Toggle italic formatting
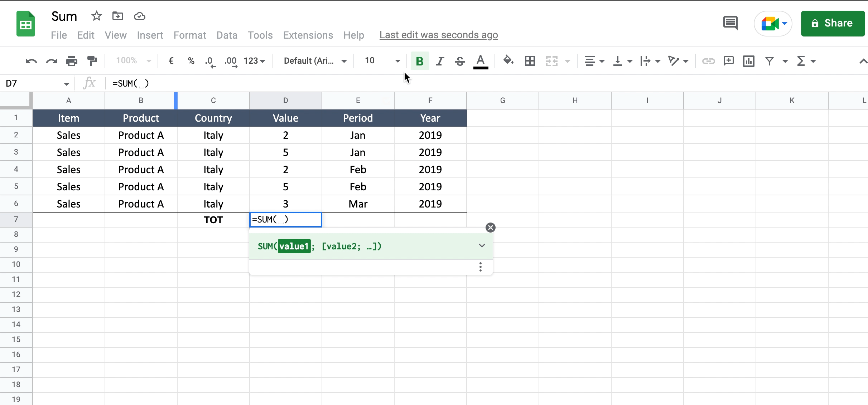Screen dimensions: 868x405 pos(440,61)
